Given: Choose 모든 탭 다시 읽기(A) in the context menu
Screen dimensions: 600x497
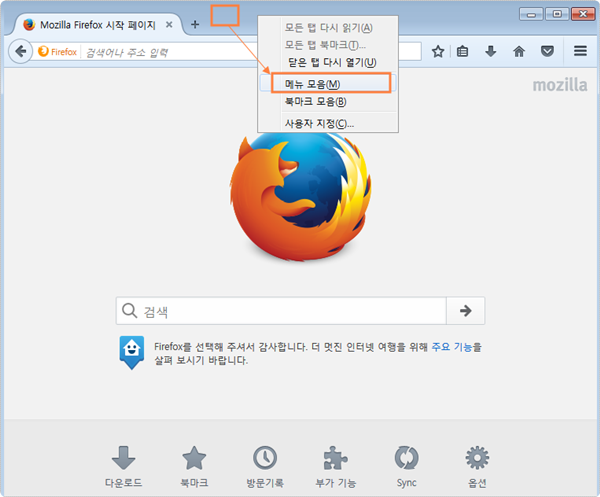Looking at the screenshot, I should pos(328,28).
